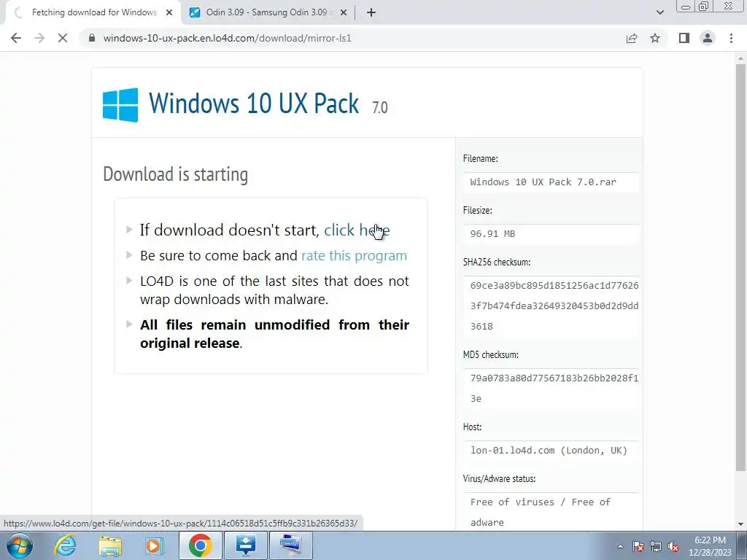Open a new browser tab
747x560 pixels.
pos(371,12)
